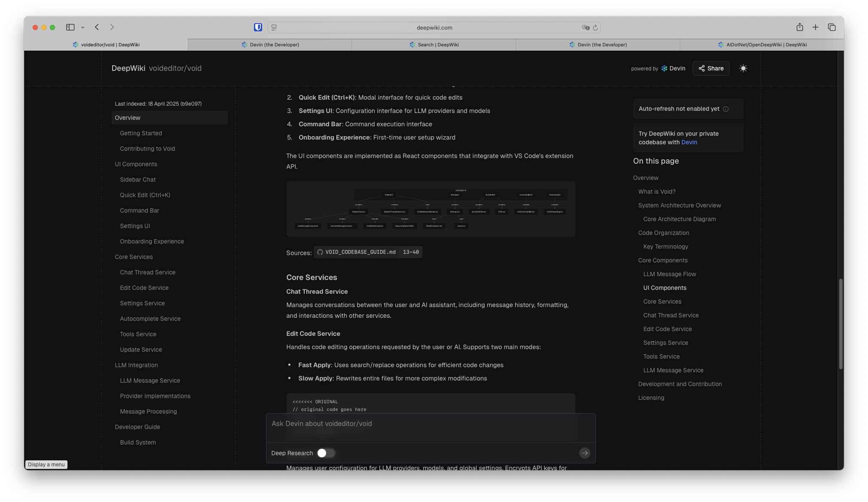Viewport: 868px width, 502px height.
Task: Jump to Code Organization section
Action: click(x=663, y=233)
